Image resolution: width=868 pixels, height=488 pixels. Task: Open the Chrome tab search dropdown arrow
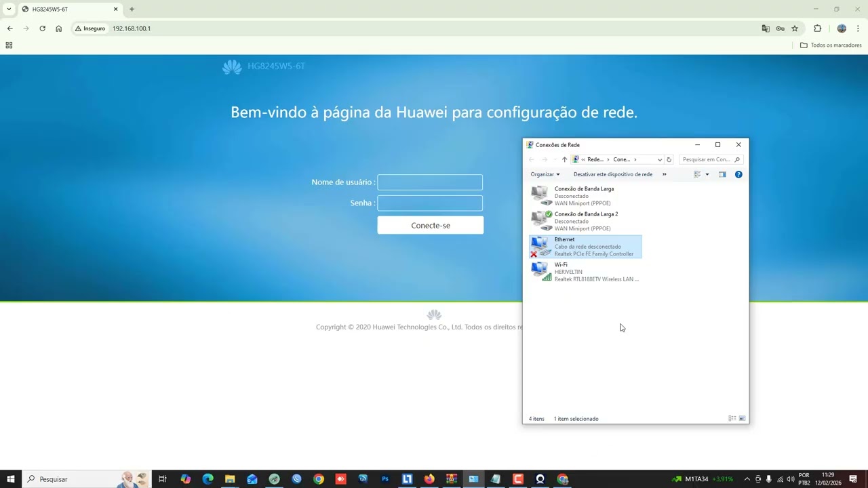(9, 9)
